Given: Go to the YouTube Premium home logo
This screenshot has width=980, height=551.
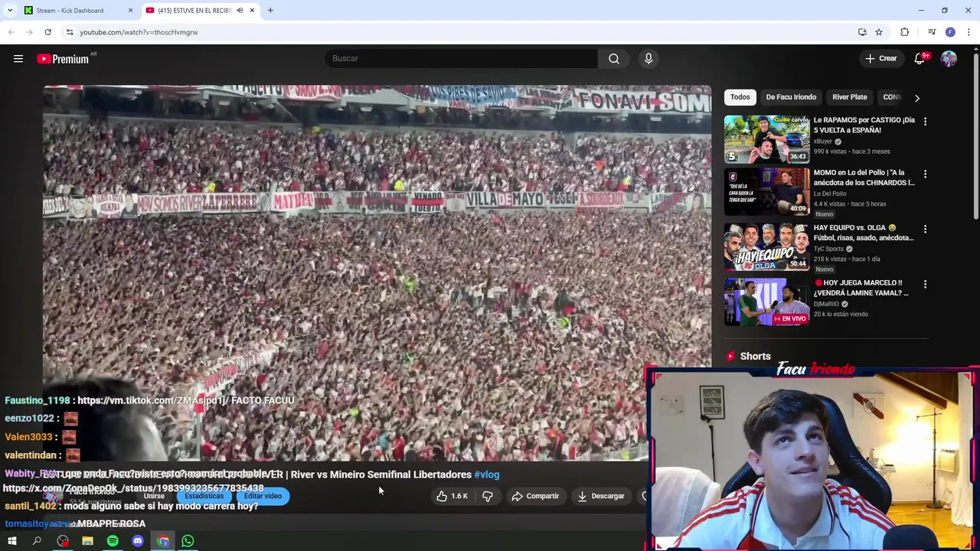Looking at the screenshot, I should click(x=63, y=59).
